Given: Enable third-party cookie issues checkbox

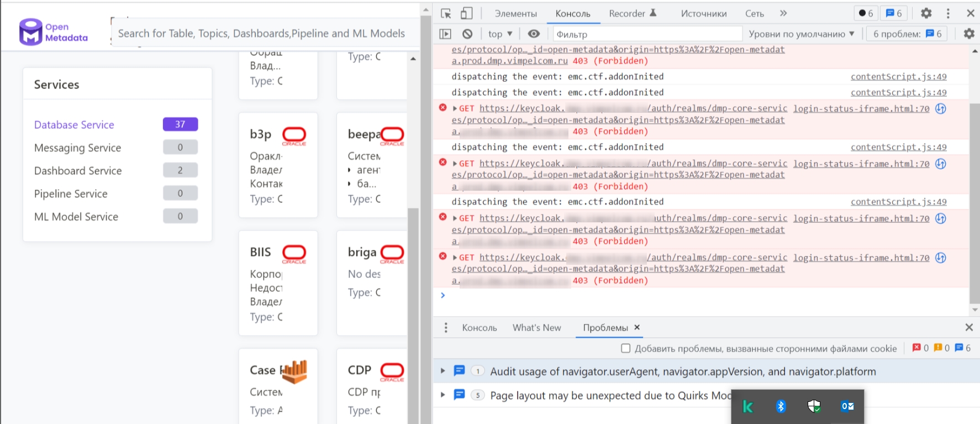Looking at the screenshot, I should pyautogui.click(x=626, y=348).
